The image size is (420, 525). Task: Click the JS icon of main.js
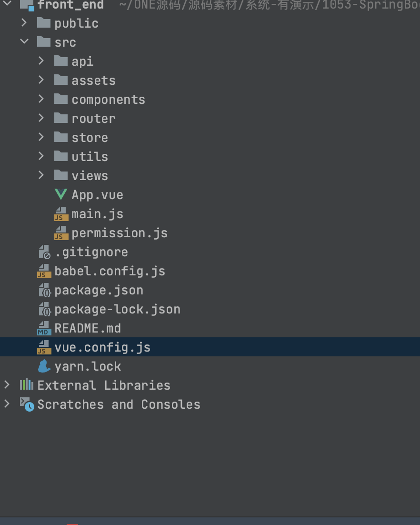[x=61, y=214]
